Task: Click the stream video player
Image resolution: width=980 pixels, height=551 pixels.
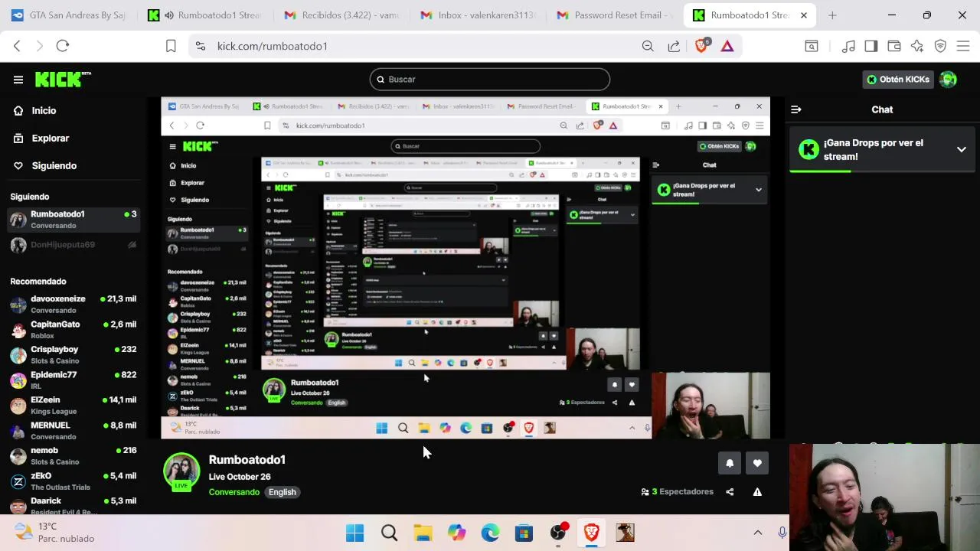Action: point(465,268)
